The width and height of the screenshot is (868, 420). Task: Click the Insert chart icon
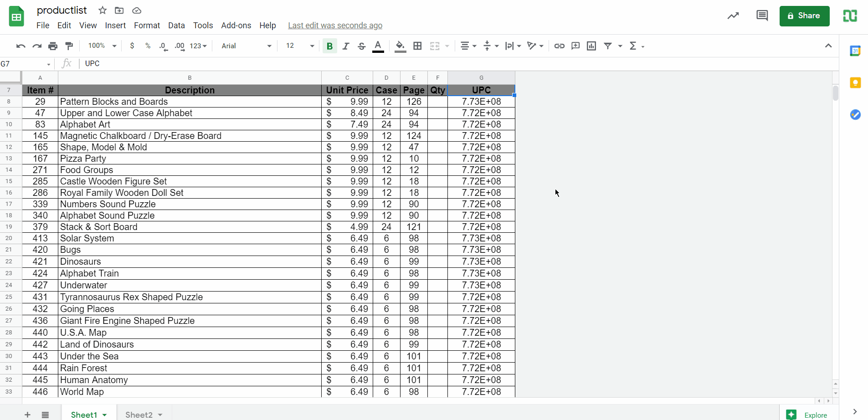[x=591, y=46]
